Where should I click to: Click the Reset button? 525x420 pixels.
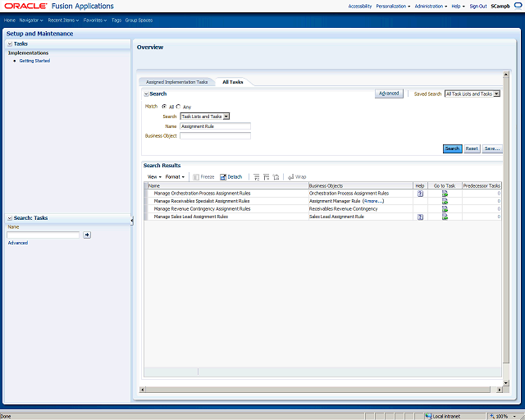[x=472, y=148]
